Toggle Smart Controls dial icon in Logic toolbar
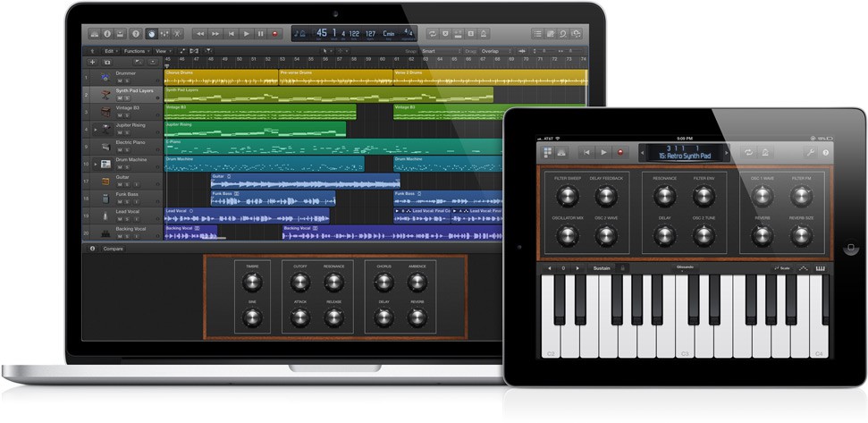 151,34
